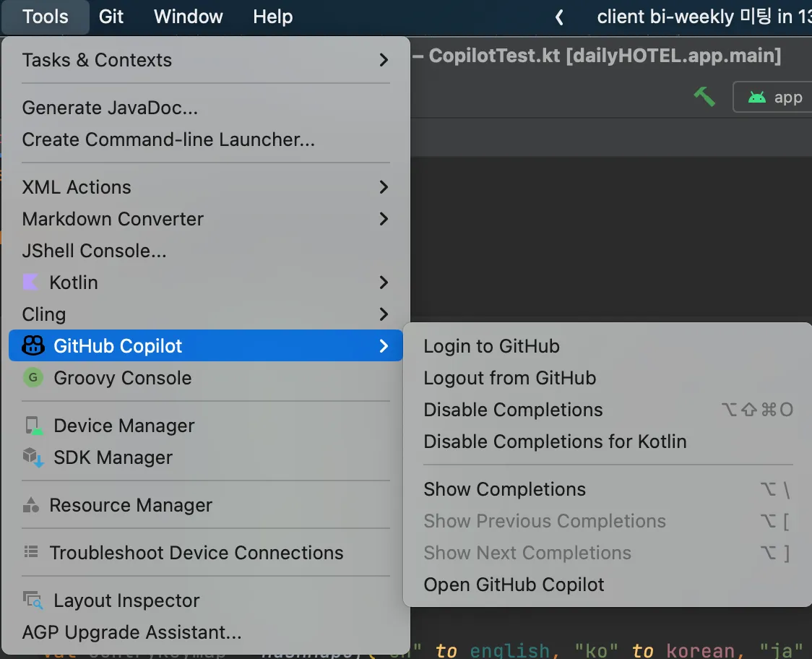Click the CopilotTest.kt window title text
The height and width of the screenshot is (659, 812).
point(605,56)
